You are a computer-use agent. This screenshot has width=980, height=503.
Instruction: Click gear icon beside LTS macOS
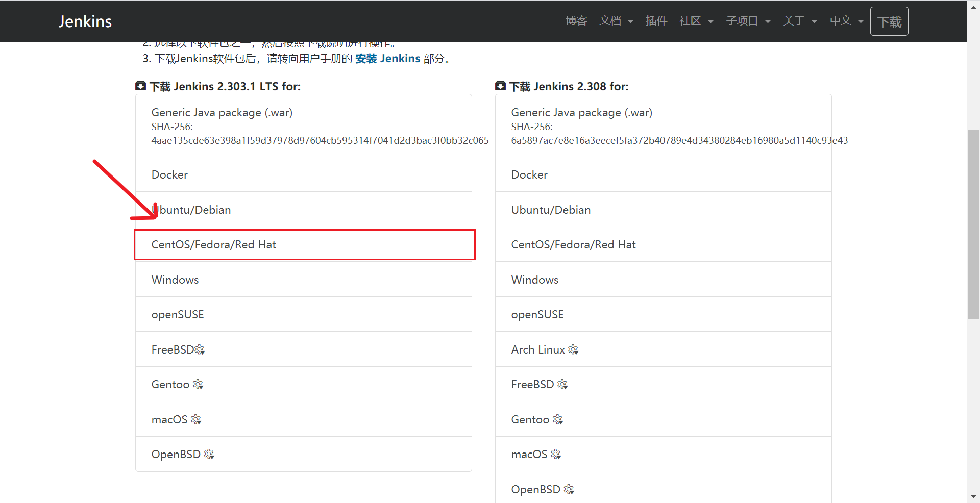coord(196,420)
